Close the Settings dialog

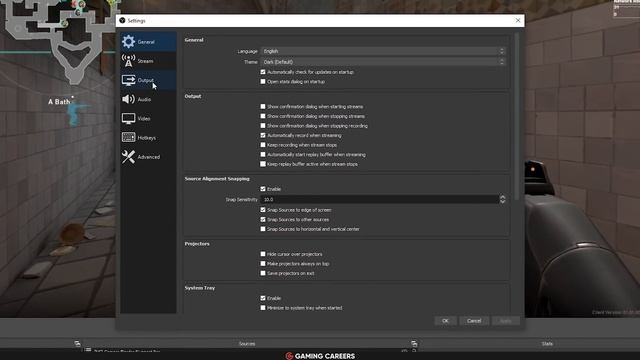click(x=518, y=20)
